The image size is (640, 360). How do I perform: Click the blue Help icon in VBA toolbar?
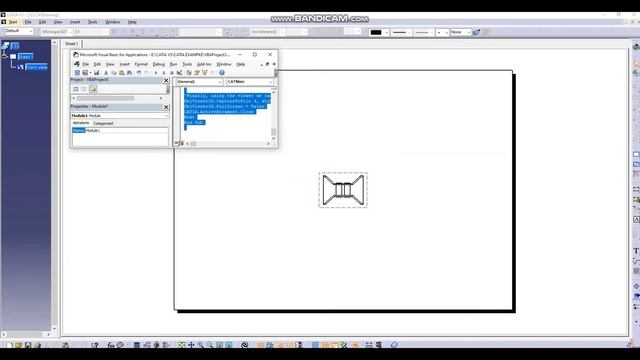coord(222,73)
